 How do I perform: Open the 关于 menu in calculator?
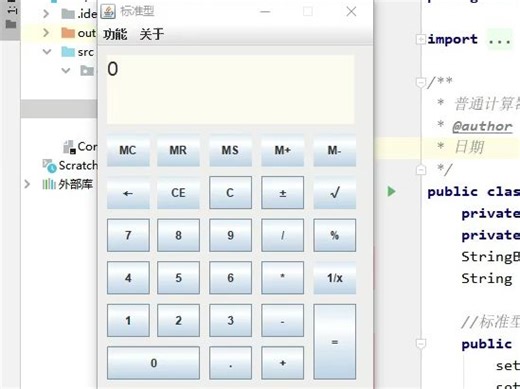152,34
